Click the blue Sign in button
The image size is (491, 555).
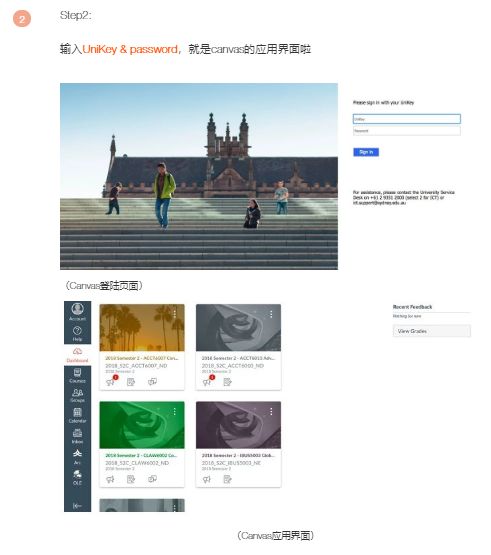coord(366,152)
